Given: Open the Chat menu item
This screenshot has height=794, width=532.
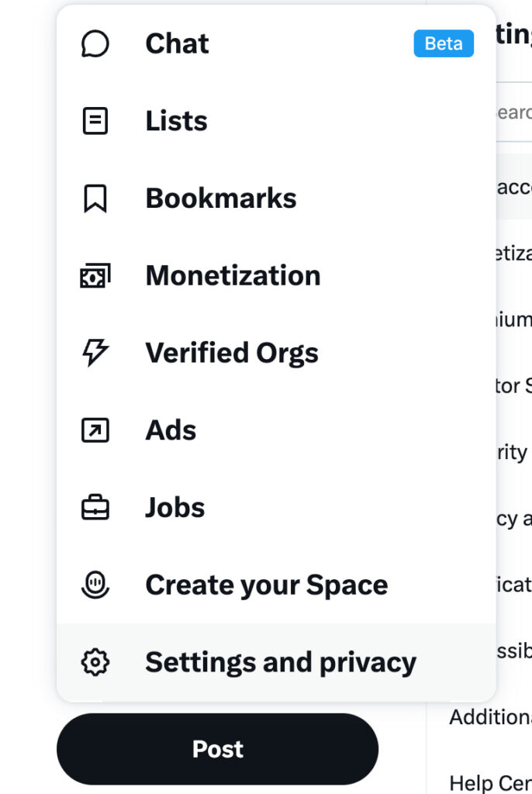Looking at the screenshot, I should tap(177, 43).
